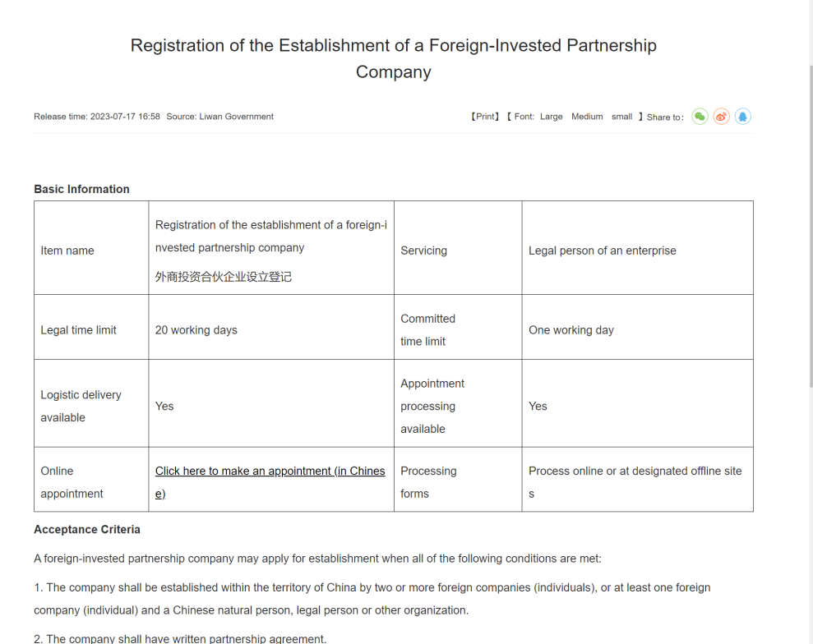
Task: Click the release time text
Action: pos(97,117)
